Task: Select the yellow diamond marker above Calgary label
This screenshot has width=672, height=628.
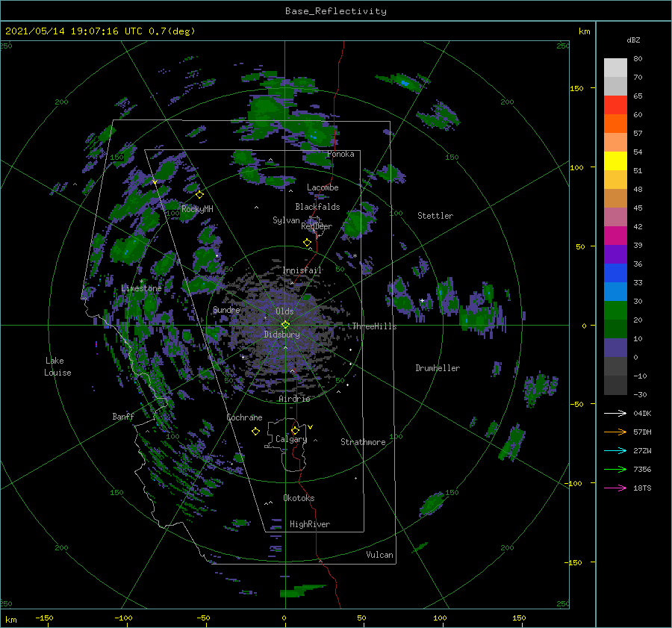Action: pos(295,430)
